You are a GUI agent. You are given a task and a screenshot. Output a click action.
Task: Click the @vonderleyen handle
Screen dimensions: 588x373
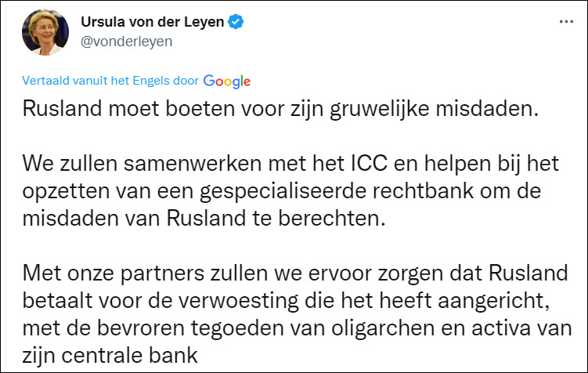pyautogui.click(x=126, y=42)
